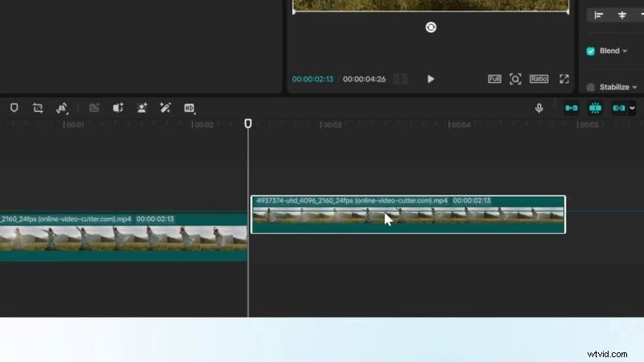The image size is (644, 362).
Task: Click the 00:01 mark on the timeline ruler
Action: tap(74, 125)
